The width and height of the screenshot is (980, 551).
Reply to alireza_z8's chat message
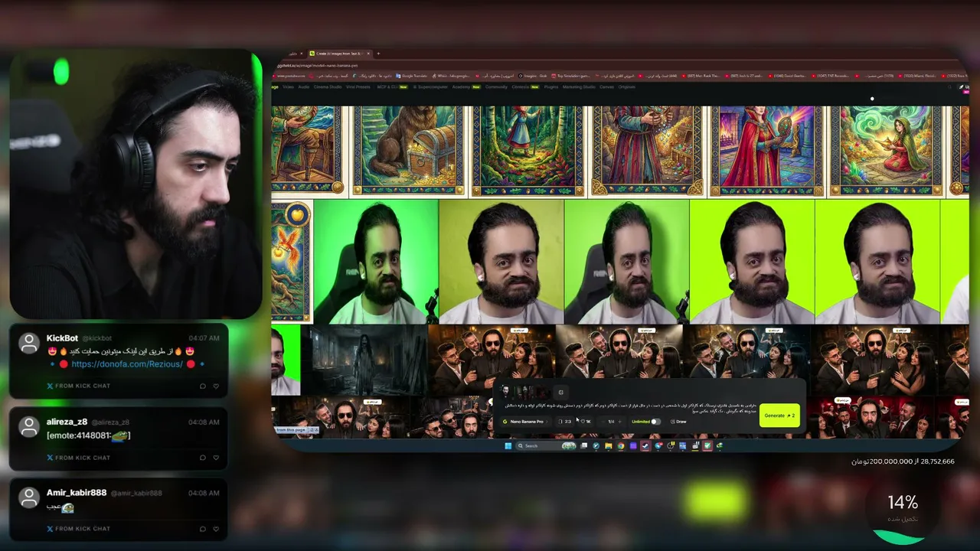pyautogui.click(x=202, y=458)
